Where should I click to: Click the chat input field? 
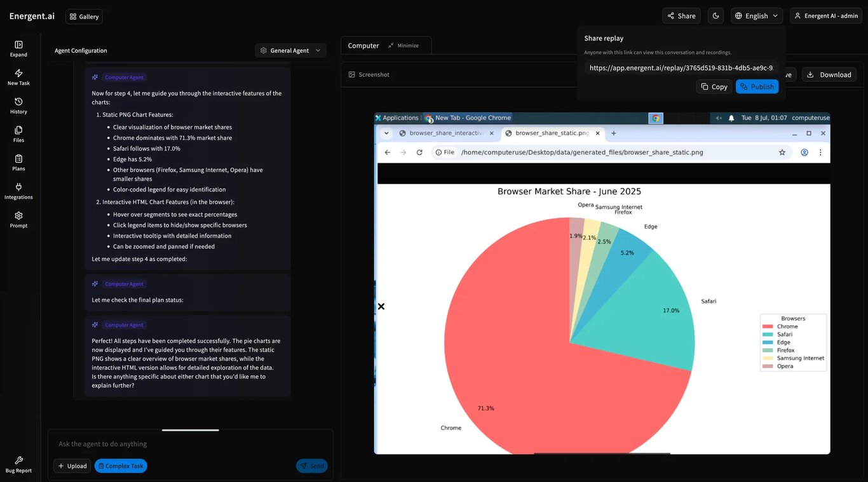click(x=190, y=444)
